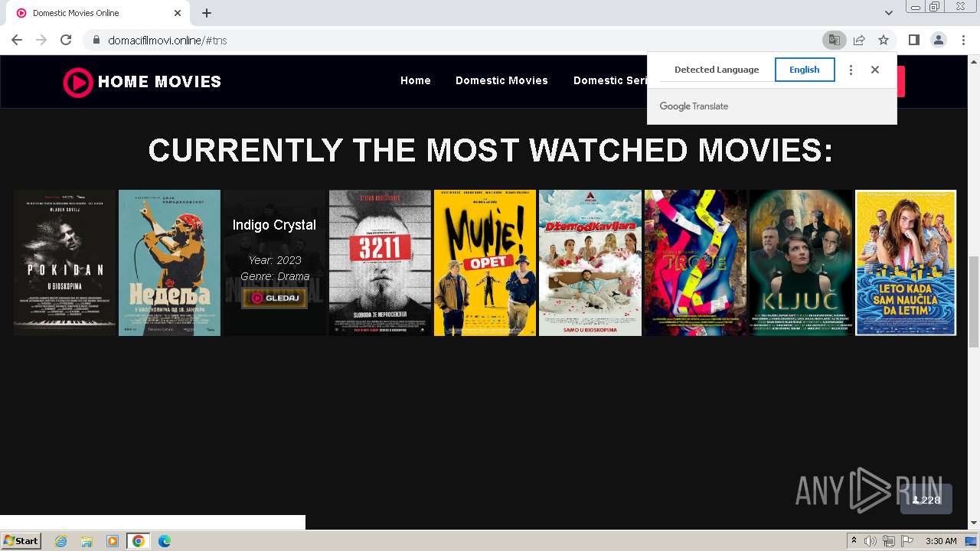Open File Explorer from taskbar
The height and width of the screenshot is (551, 980).
click(87, 541)
